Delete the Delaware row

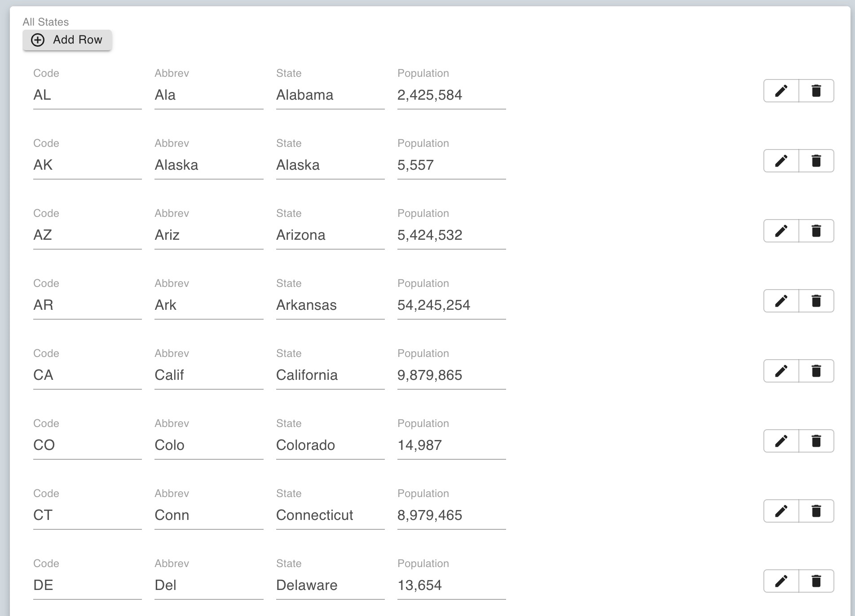816,581
